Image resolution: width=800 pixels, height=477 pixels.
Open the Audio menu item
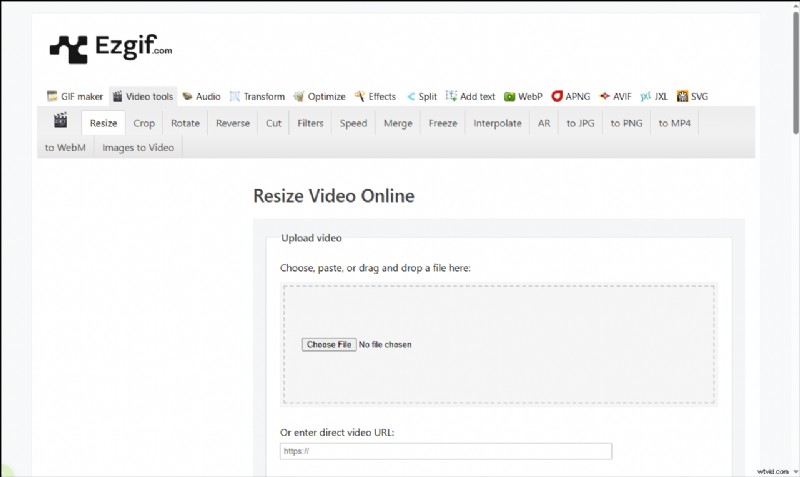point(202,96)
